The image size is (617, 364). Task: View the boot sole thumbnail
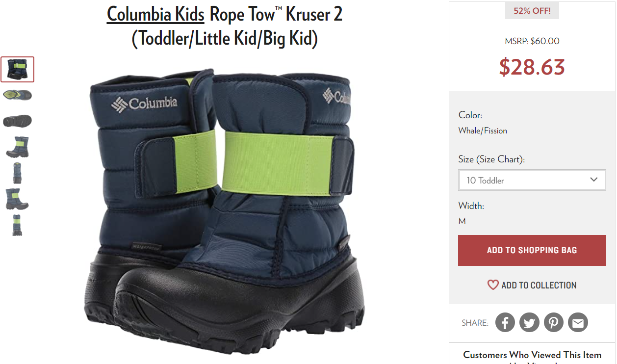[x=18, y=121]
